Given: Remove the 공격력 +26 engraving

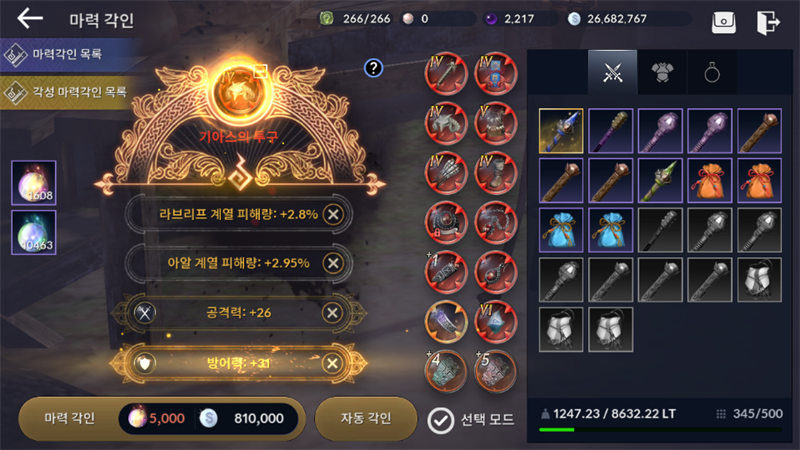Looking at the screenshot, I should pos(332,313).
